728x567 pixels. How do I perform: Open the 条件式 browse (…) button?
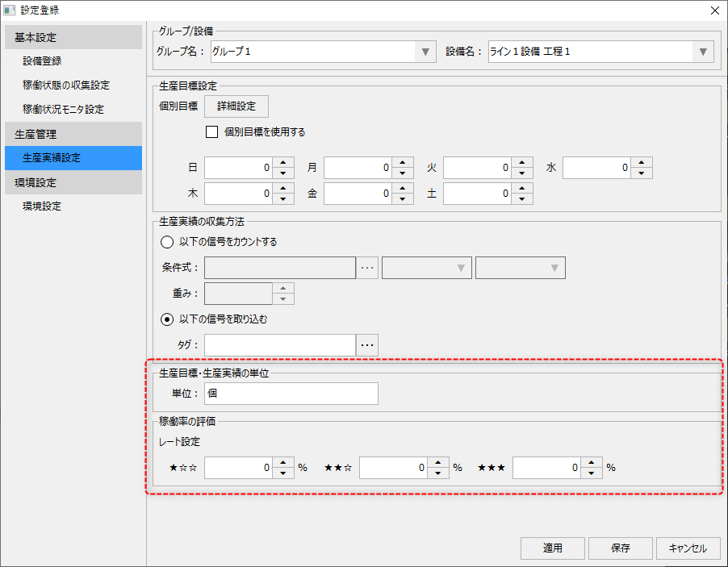click(x=367, y=267)
